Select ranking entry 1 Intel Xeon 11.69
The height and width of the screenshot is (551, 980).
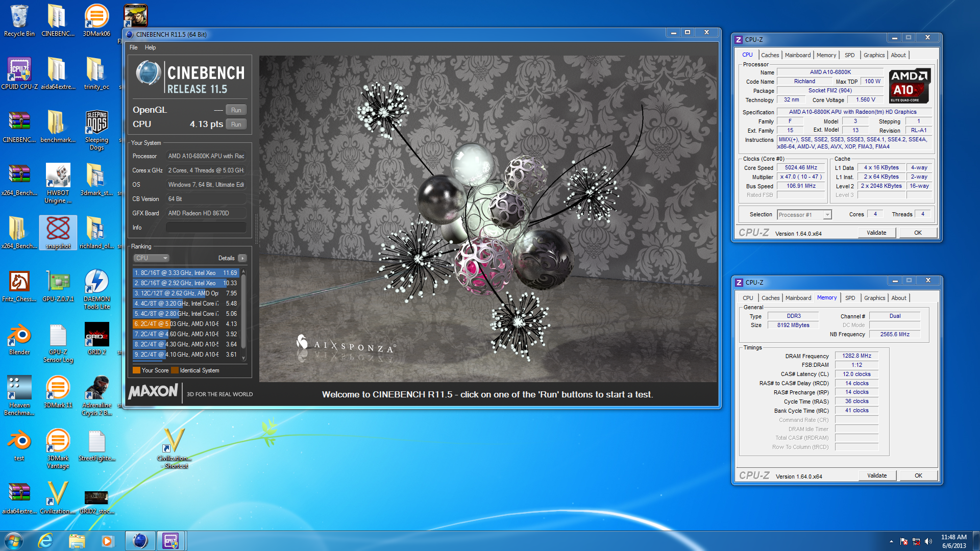(x=186, y=273)
